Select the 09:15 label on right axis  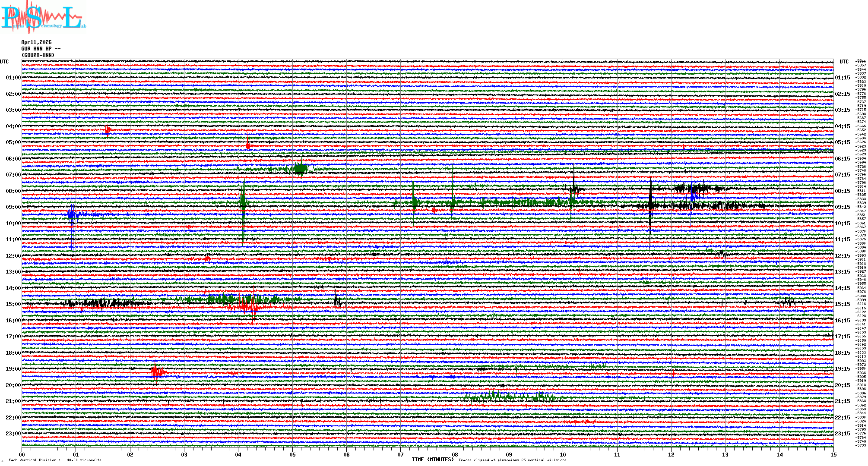pos(842,207)
